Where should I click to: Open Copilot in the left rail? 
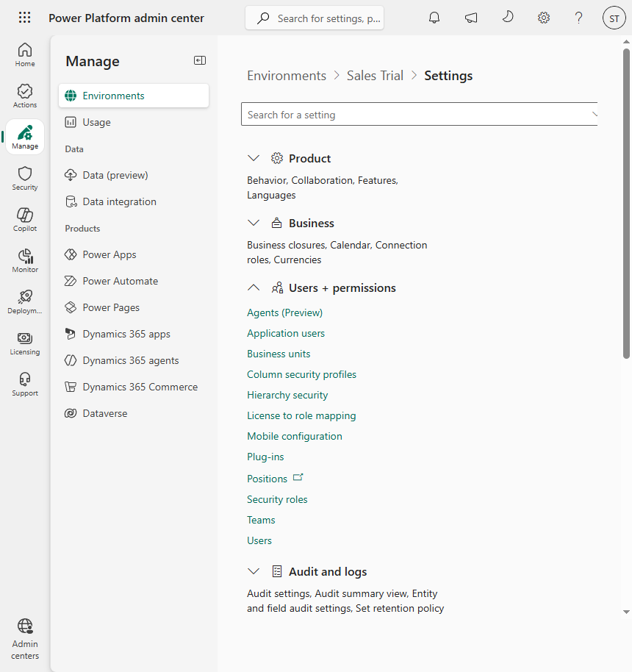25,219
